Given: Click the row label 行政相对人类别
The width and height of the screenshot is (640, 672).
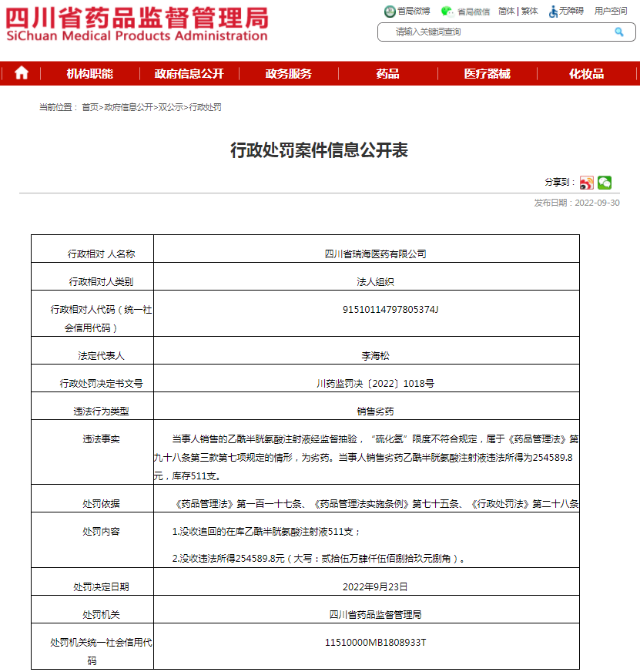Looking at the screenshot, I should click(101, 282).
